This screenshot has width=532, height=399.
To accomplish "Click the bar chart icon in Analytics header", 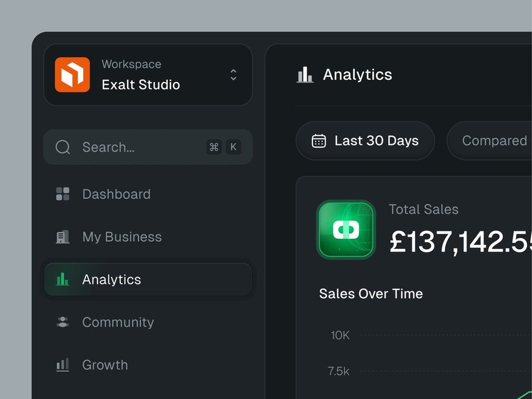I will tap(305, 75).
